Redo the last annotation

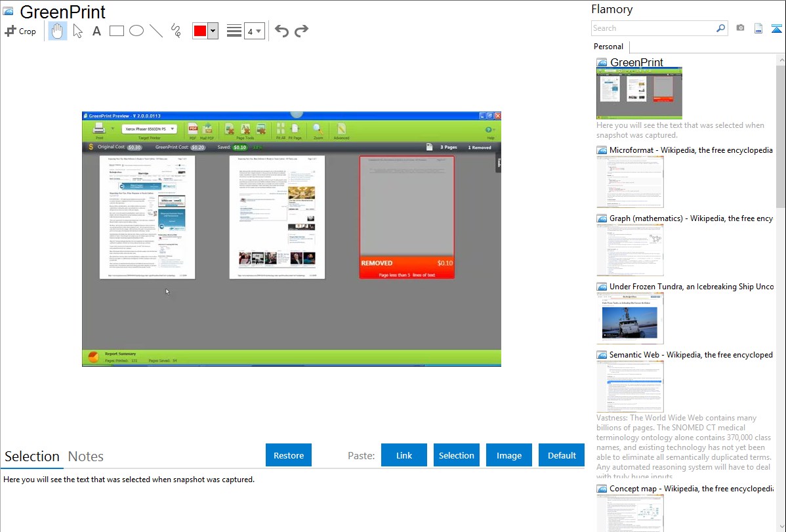301,31
